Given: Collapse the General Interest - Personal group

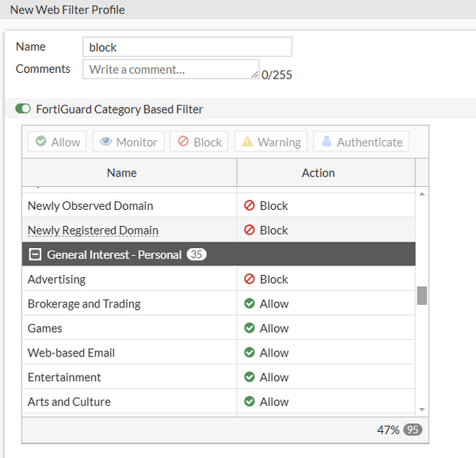Looking at the screenshot, I should click(35, 254).
